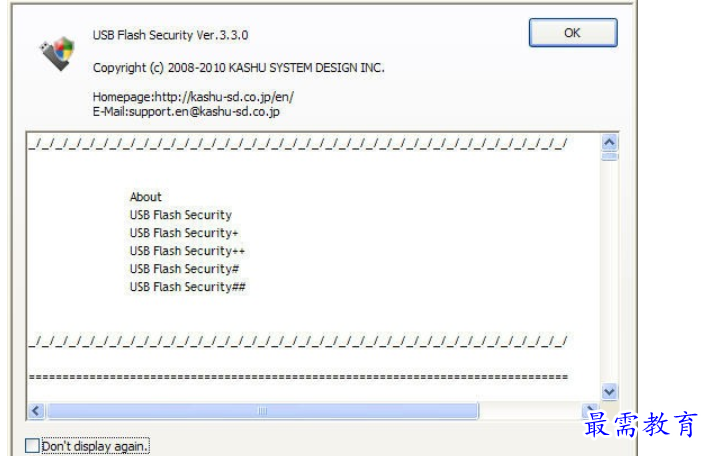
Task: Enable the Don't display again checkbox
Action: (32, 446)
